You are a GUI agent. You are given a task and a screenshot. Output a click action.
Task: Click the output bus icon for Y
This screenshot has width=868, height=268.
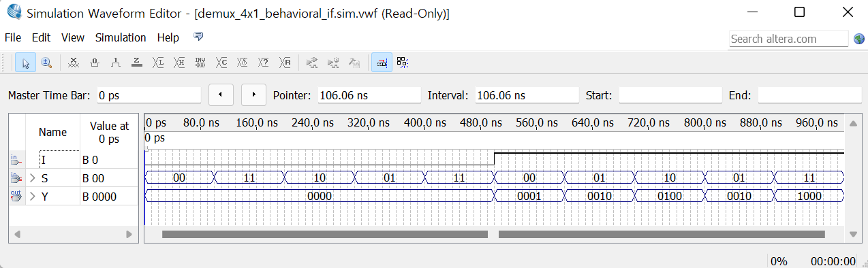[x=16, y=197]
